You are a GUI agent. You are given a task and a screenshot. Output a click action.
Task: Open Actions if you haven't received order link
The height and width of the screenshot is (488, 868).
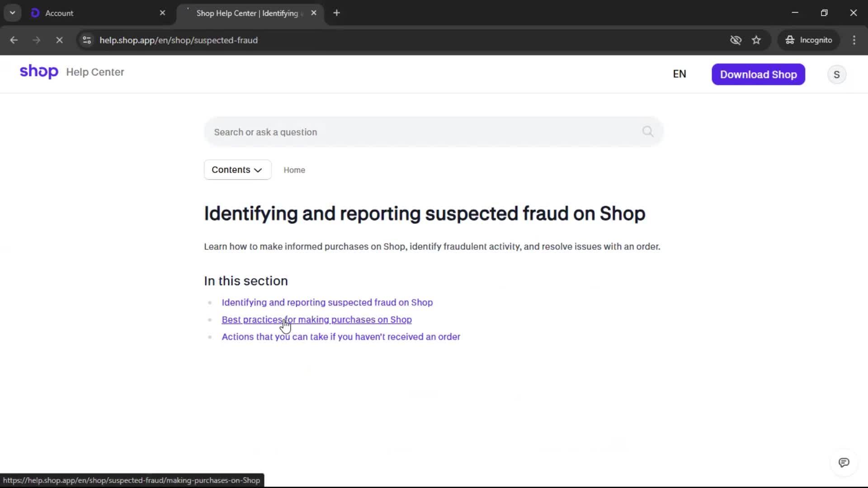point(340,337)
